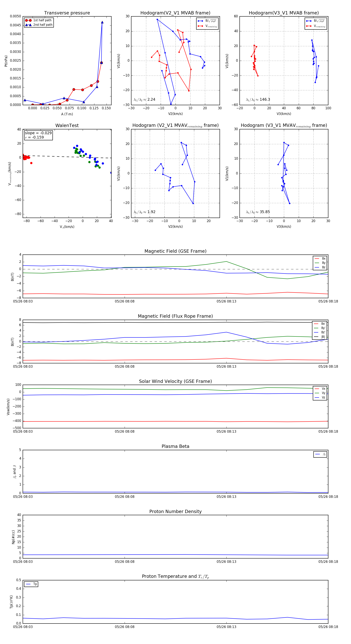351x644 pixels.
Task: Click the 'WalenTest' plot title
Action: [67, 125]
